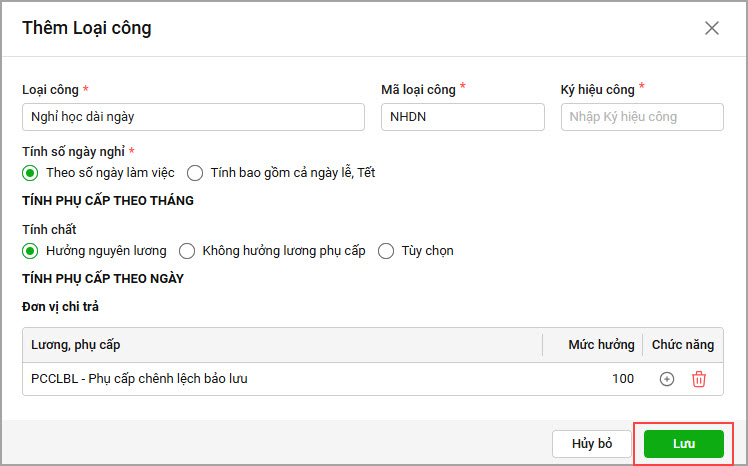The width and height of the screenshot is (748, 466).
Task: Delete the PCCLBL allowance row with the trash icon
Action: click(x=699, y=379)
